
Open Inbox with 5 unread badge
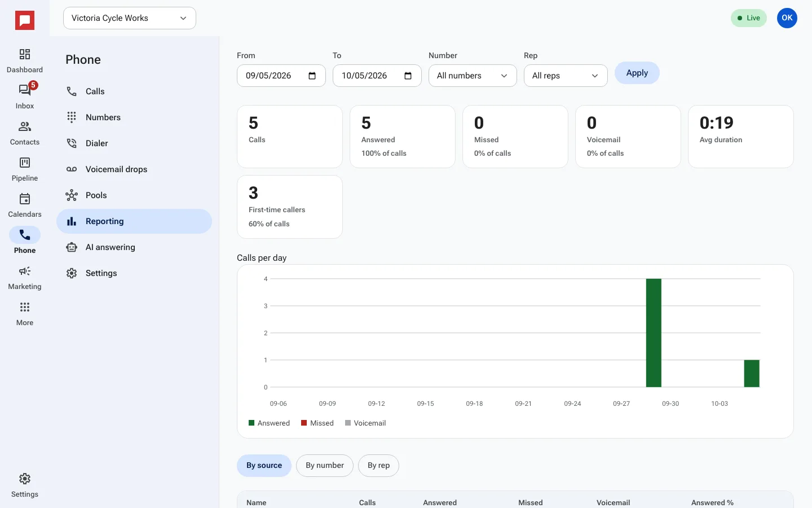(25, 97)
